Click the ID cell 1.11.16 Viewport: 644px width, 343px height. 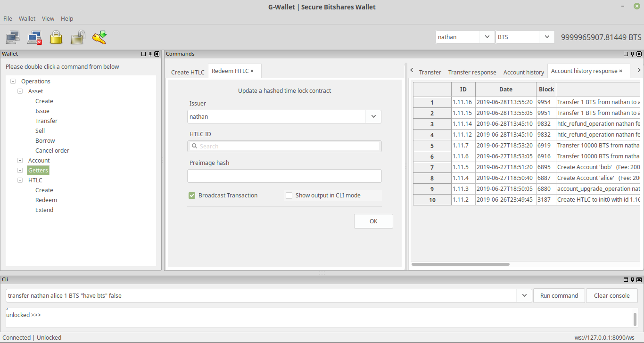(x=463, y=102)
